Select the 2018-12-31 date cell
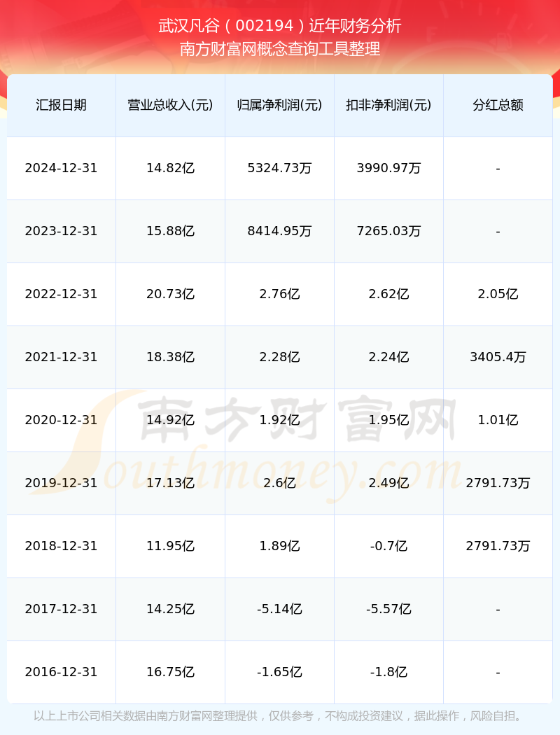Image resolution: width=560 pixels, height=735 pixels. [x=62, y=546]
